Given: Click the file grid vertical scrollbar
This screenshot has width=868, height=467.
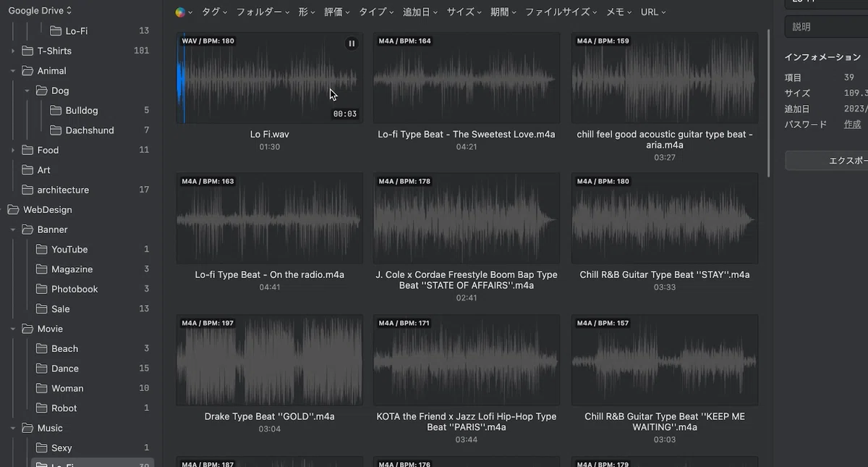Looking at the screenshot, I should (x=768, y=101).
